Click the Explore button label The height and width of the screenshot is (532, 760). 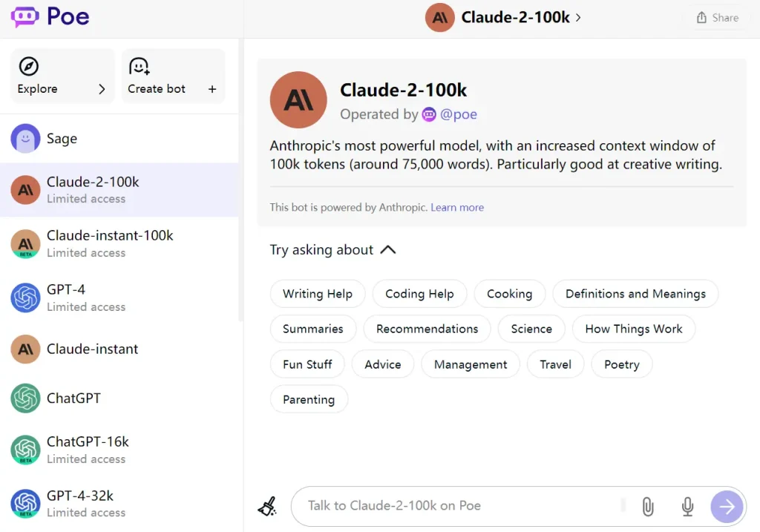click(x=37, y=89)
